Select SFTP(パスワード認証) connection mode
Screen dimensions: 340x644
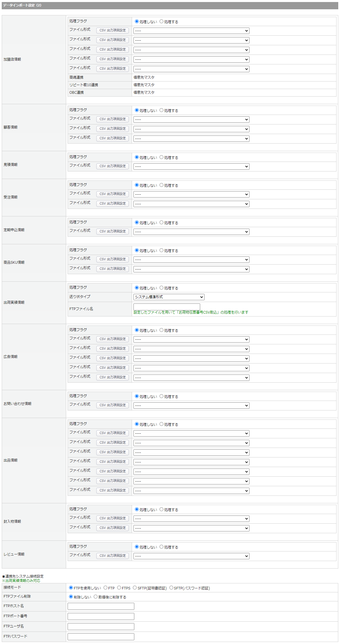tap(171, 588)
